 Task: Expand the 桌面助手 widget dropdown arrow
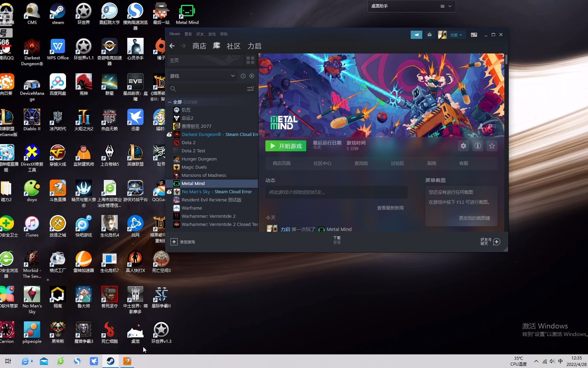coord(450,6)
